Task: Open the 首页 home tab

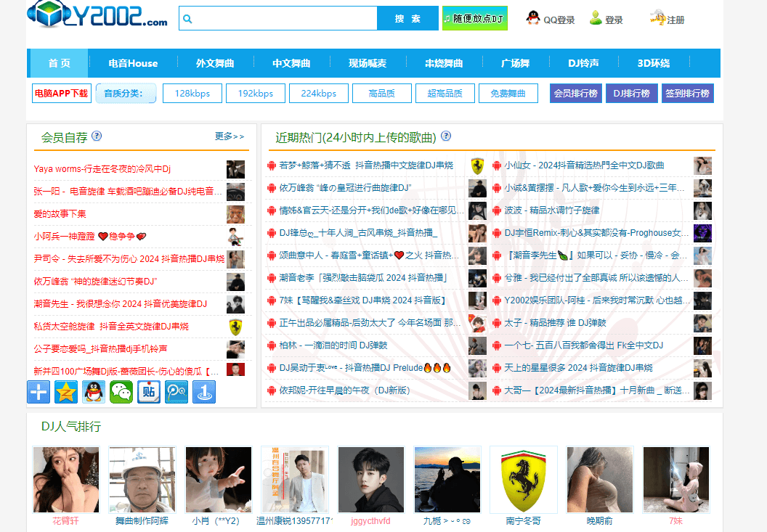Action: click(59, 63)
